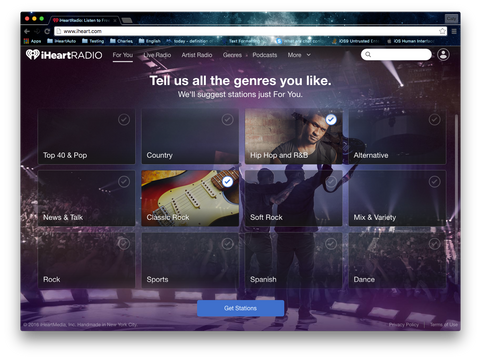
Task: Open the user profile icon
Action: 443,55
